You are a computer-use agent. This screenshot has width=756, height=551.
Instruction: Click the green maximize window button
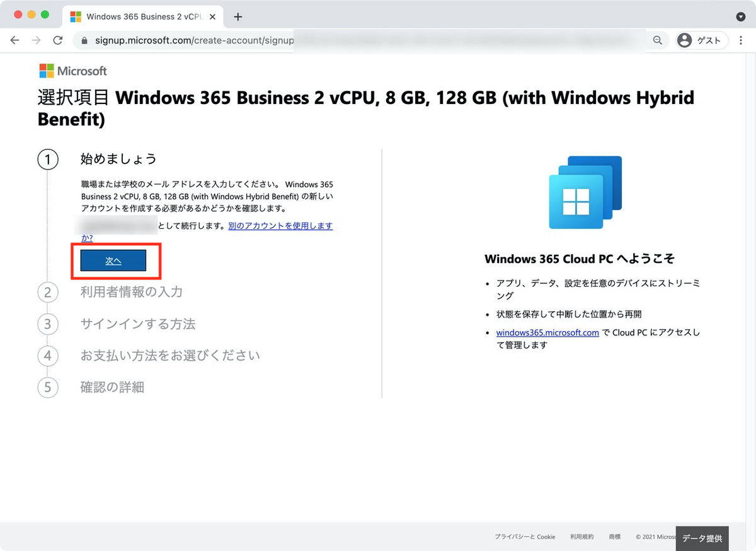click(44, 14)
